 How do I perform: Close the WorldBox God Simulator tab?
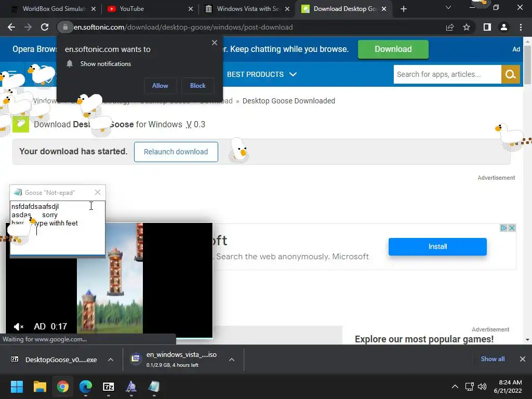pos(94,9)
